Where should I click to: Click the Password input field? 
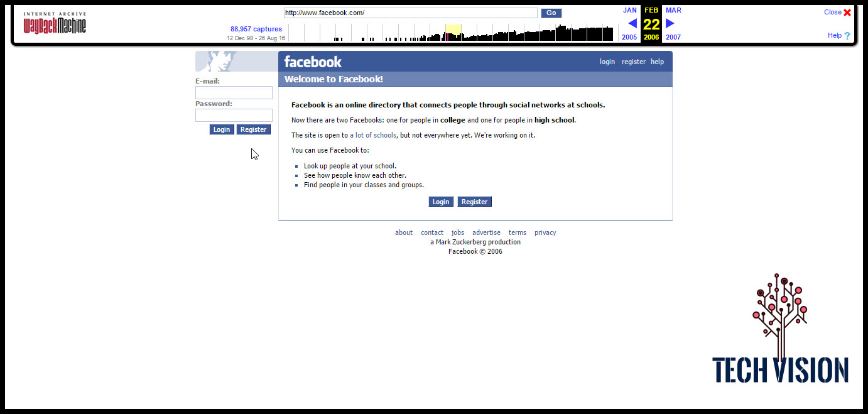click(x=234, y=116)
